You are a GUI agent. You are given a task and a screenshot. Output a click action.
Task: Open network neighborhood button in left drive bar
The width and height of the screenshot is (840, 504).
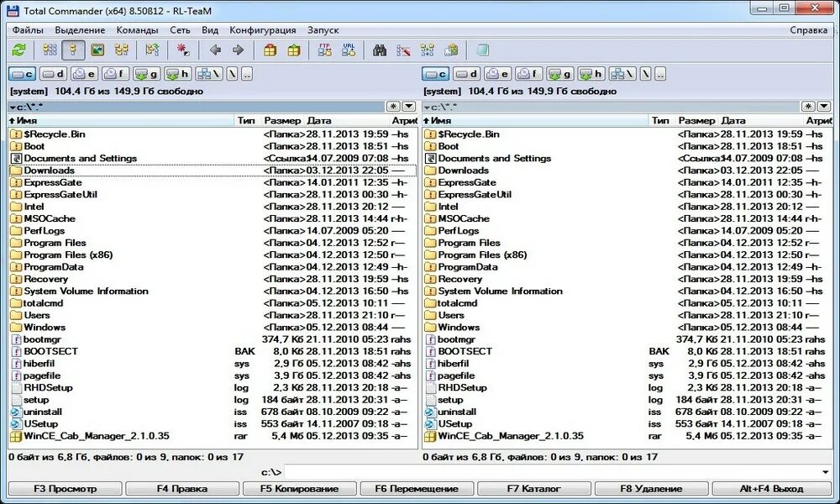pyautogui.click(x=209, y=74)
